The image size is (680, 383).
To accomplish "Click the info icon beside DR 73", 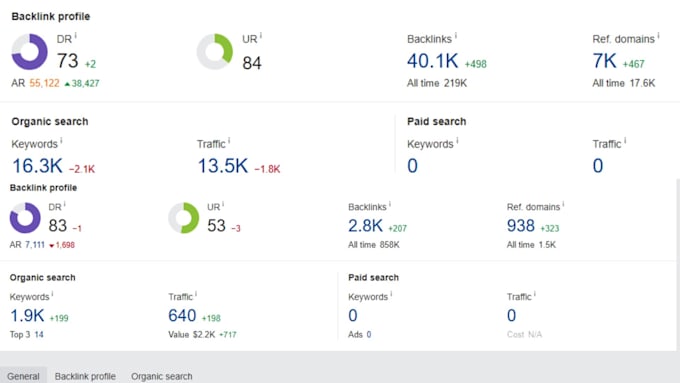I will click(x=75, y=36).
